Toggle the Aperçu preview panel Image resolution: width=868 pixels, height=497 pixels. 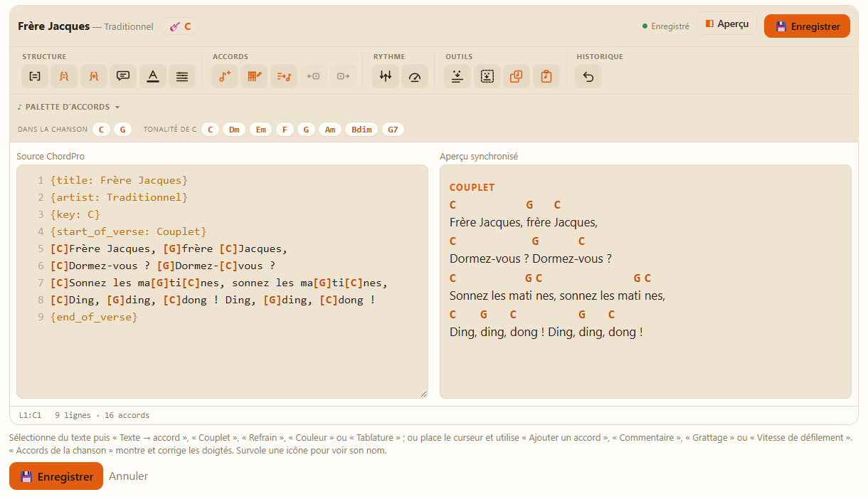pyautogui.click(x=726, y=24)
